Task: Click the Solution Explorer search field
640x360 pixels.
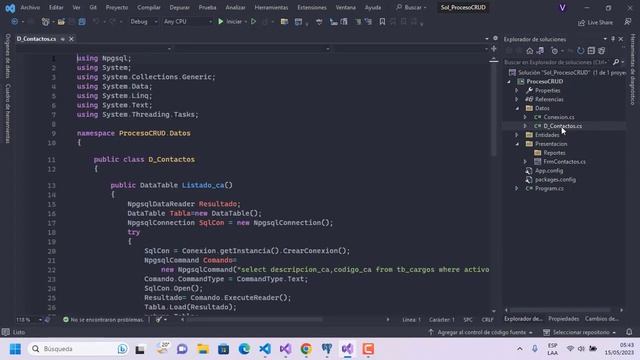Action: tap(557, 62)
